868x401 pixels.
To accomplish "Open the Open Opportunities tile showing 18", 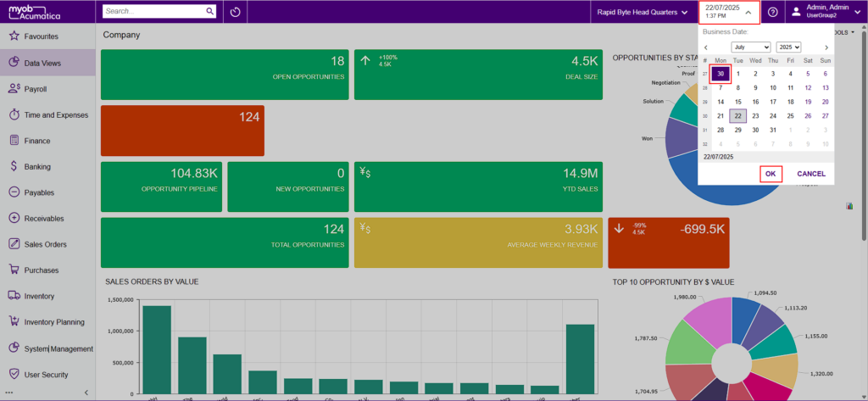I will coord(225,75).
